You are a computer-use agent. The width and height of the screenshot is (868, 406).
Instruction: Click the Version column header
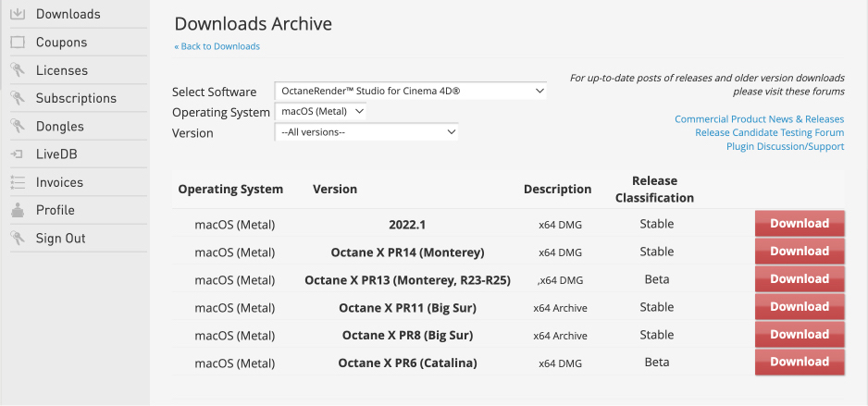[x=335, y=190]
